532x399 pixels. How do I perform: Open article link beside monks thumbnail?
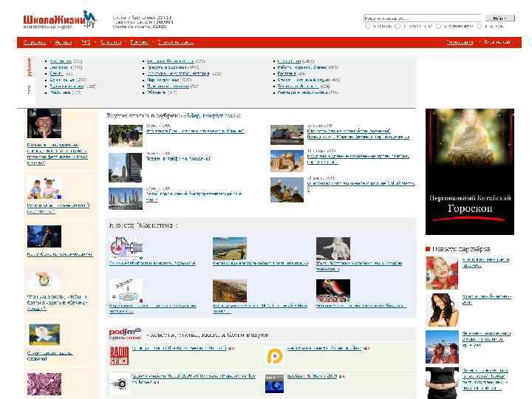[195, 131]
